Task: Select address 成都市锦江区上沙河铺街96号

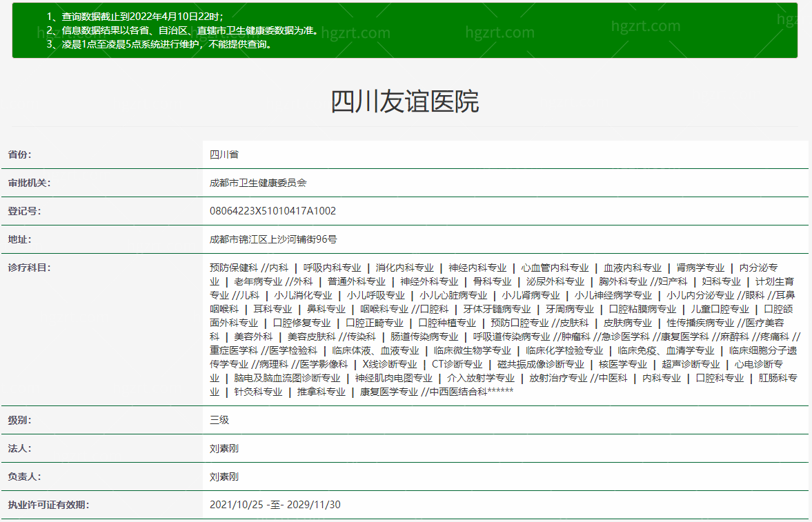Action: 273,239
